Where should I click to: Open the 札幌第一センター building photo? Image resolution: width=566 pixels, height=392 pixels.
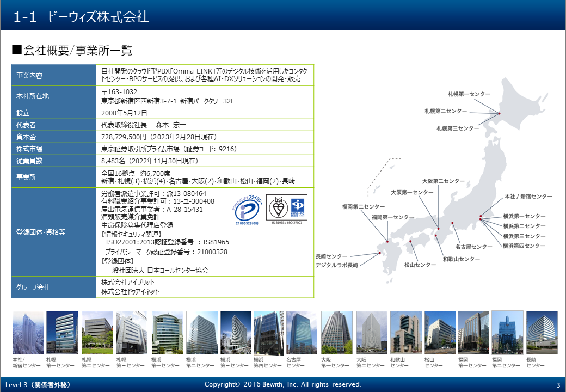[62, 333]
